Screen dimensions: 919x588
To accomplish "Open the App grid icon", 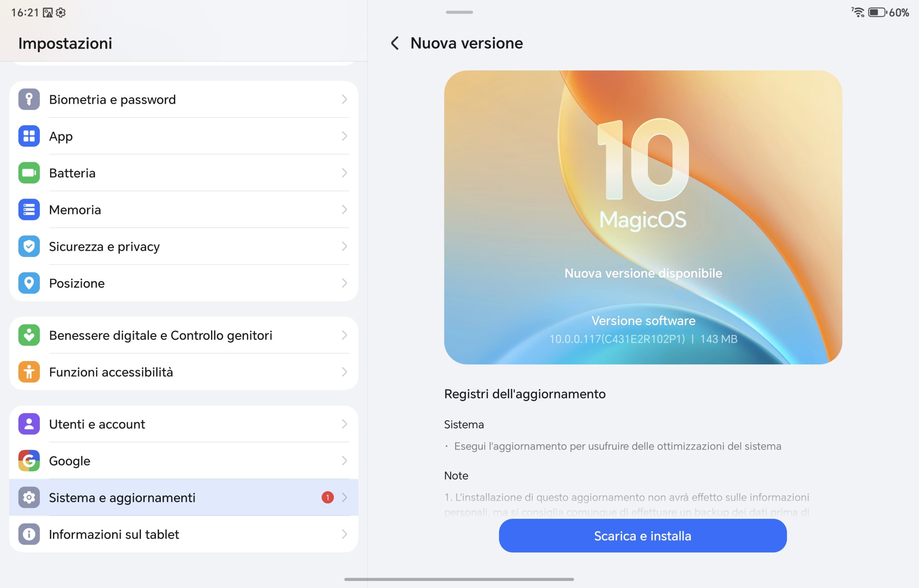I will [x=29, y=136].
